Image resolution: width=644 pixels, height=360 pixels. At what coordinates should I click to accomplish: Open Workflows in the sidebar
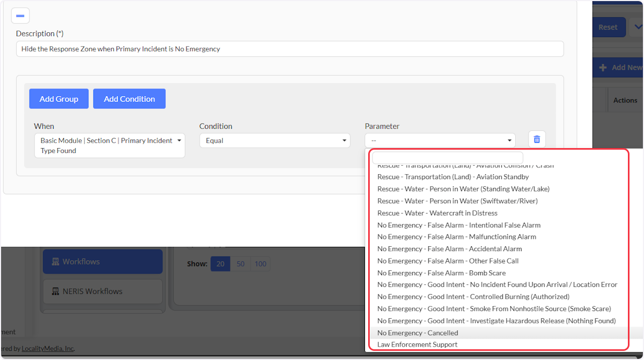[x=103, y=262]
